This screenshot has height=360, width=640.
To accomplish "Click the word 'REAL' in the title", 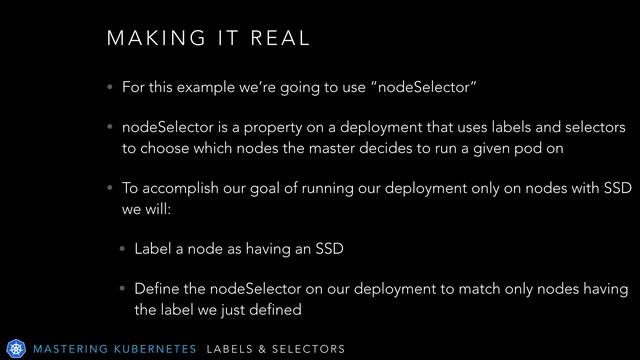I will click(280, 38).
